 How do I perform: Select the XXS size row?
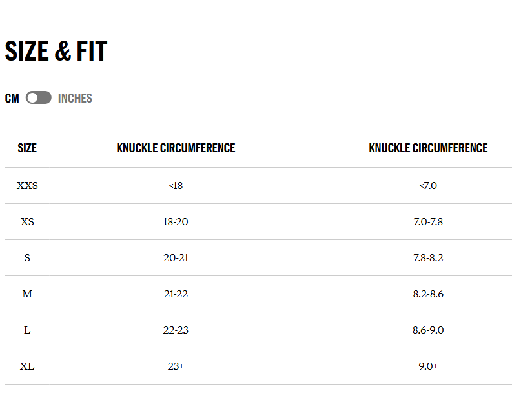click(259, 185)
